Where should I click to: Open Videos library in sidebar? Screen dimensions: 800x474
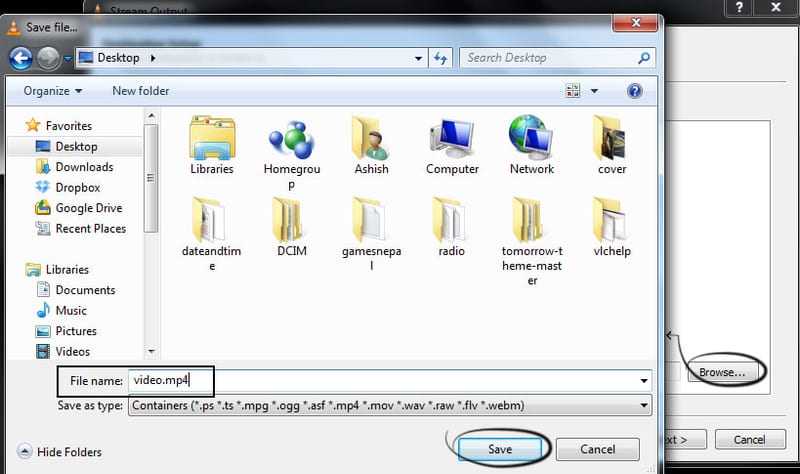(63, 351)
